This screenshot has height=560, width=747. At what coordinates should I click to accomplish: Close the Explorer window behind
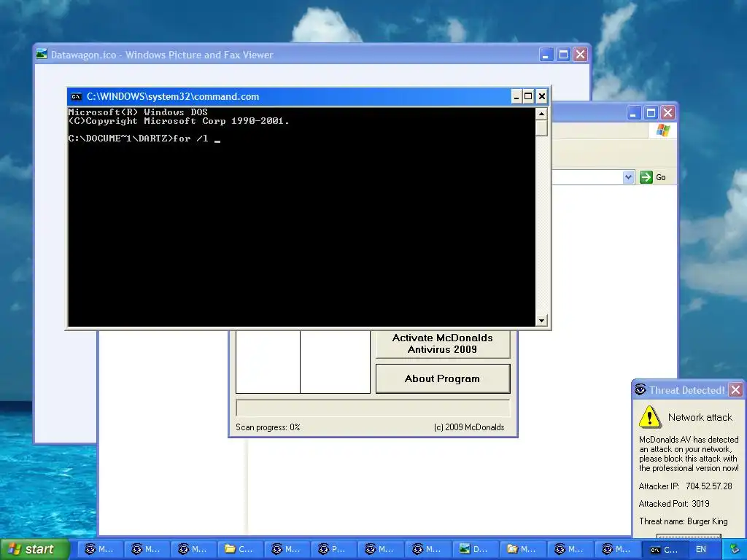click(x=668, y=113)
